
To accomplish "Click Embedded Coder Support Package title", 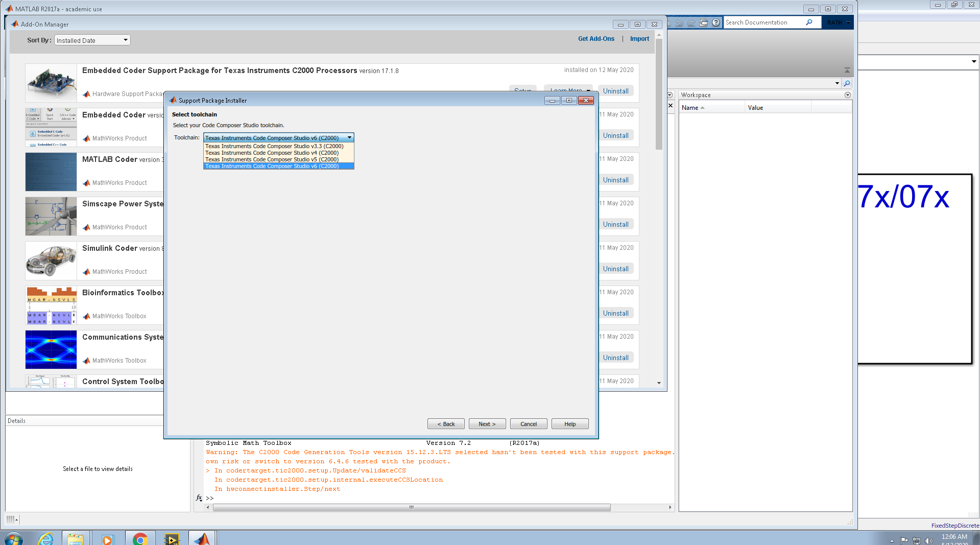I will [220, 70].
